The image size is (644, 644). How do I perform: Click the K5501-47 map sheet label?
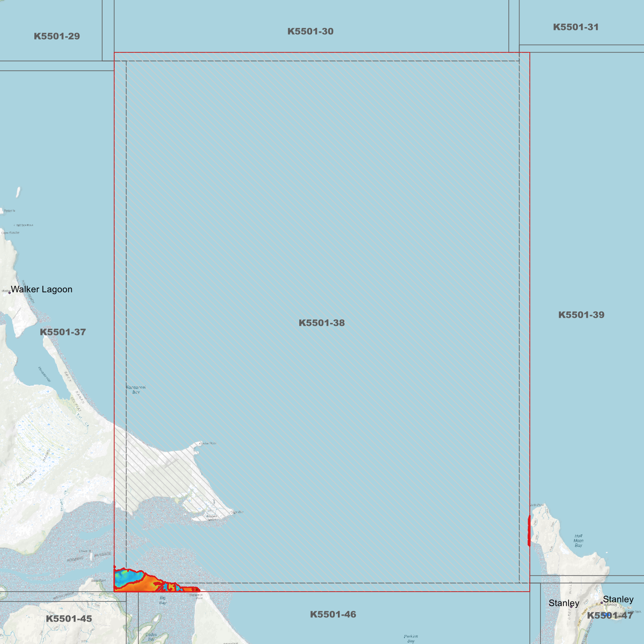coord(610,616)
